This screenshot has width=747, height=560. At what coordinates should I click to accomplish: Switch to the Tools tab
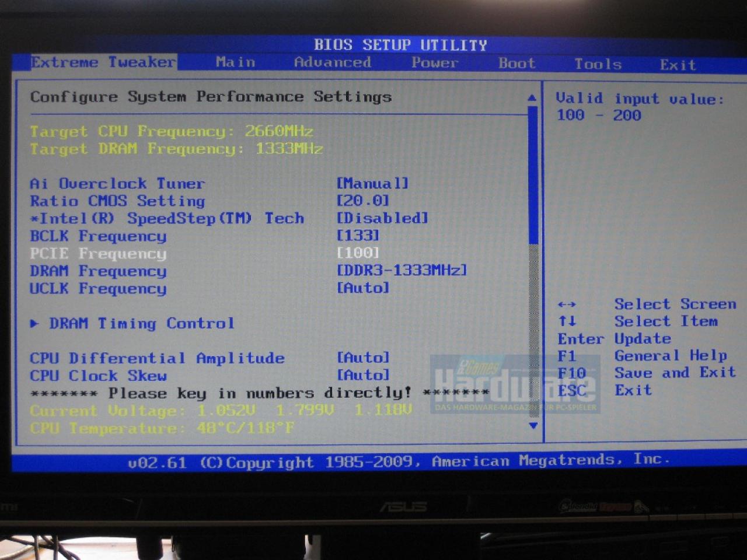coord(598,64)
